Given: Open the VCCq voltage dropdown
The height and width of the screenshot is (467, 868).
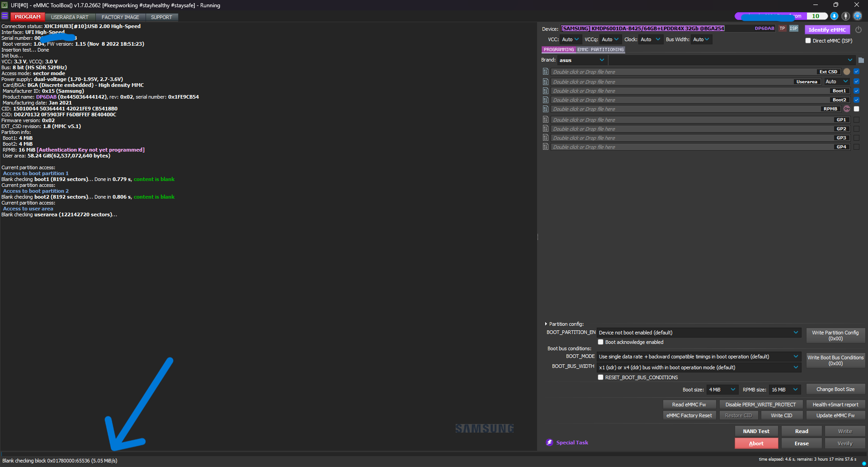Looking at the screenshot, I should 610,39.
